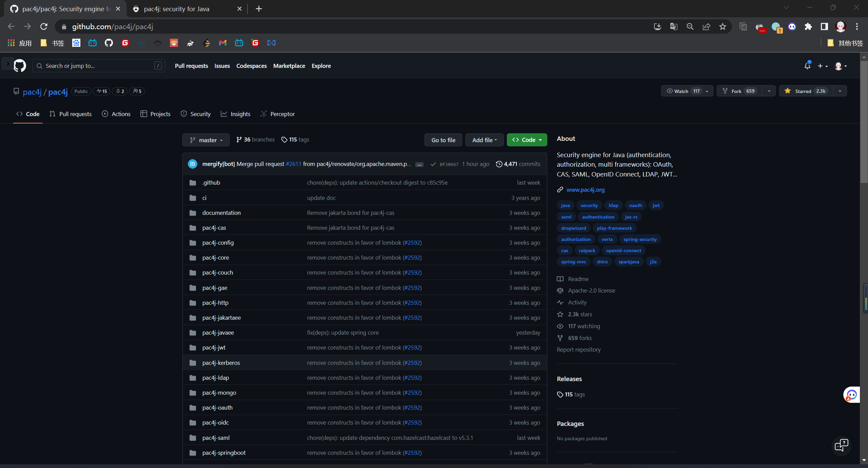Open the notifications bell

[x=807, y=66]
